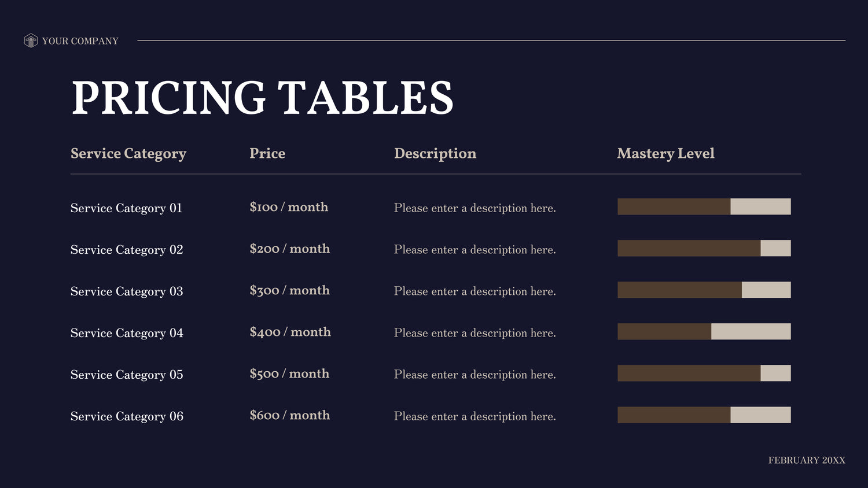Select the YOUR COMPANY text
This screenshot has height=488, width=868.
pyautogui.click(x=80, y=41)
